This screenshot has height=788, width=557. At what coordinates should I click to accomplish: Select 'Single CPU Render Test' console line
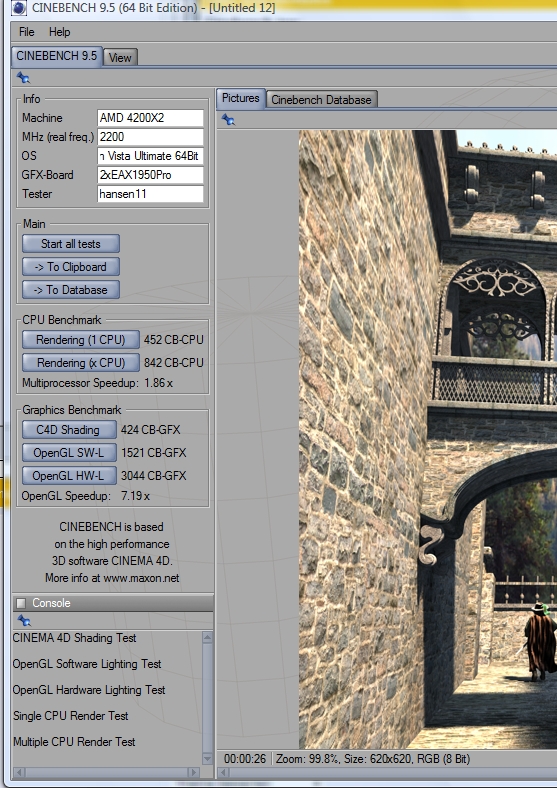click(70, 716)
